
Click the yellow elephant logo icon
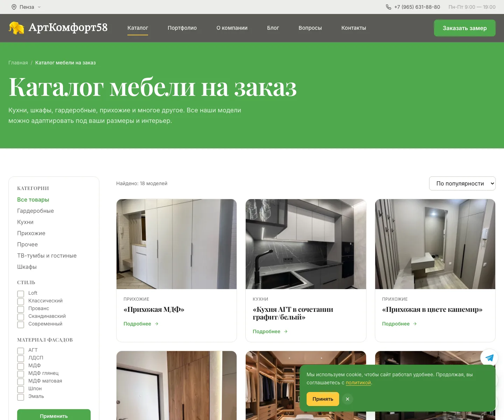[16, 28]
